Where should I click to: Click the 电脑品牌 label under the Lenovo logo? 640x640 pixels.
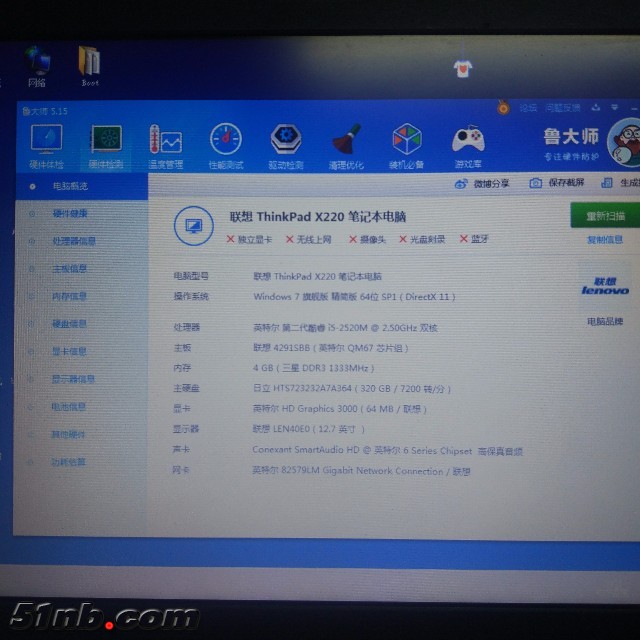pyautogui.click(x=605, y=322)
